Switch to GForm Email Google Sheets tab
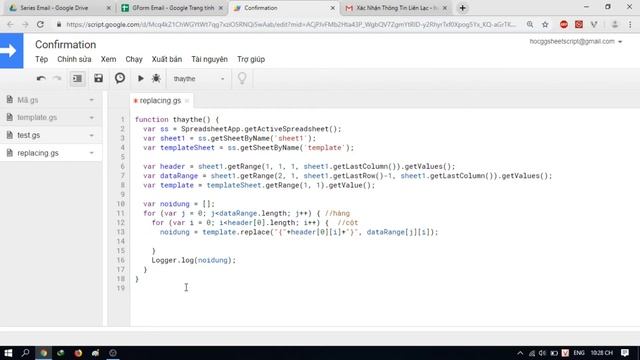Screen dimensions: 640x360 point(171,8)
